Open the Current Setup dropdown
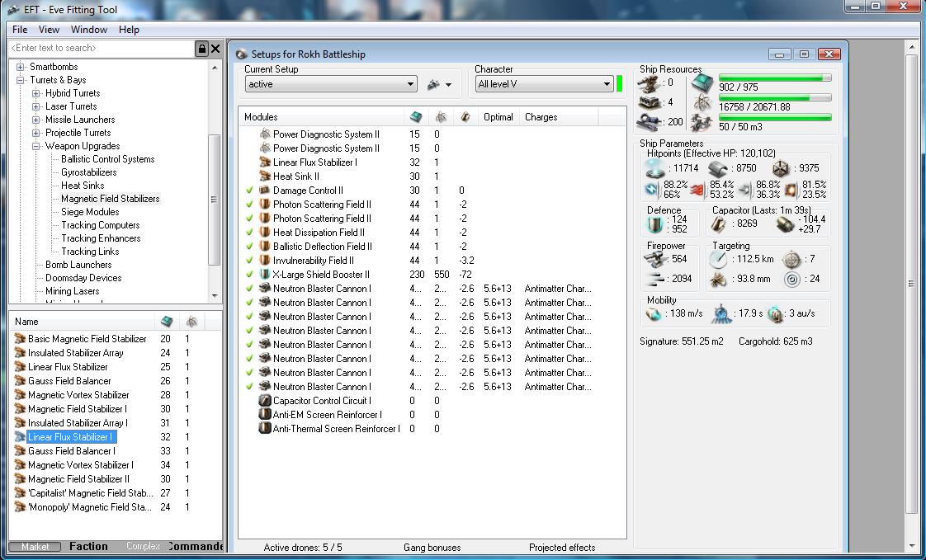This screenshot has height=560, width=926. (x=331, y=84)
